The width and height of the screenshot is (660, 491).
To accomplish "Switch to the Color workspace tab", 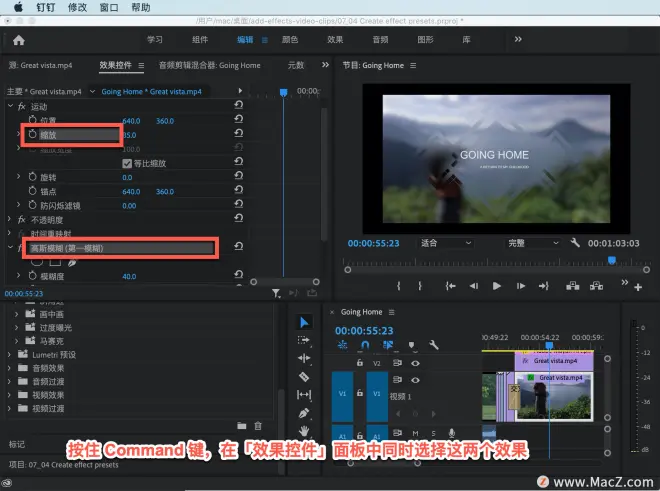I will [x=290, y=40].
